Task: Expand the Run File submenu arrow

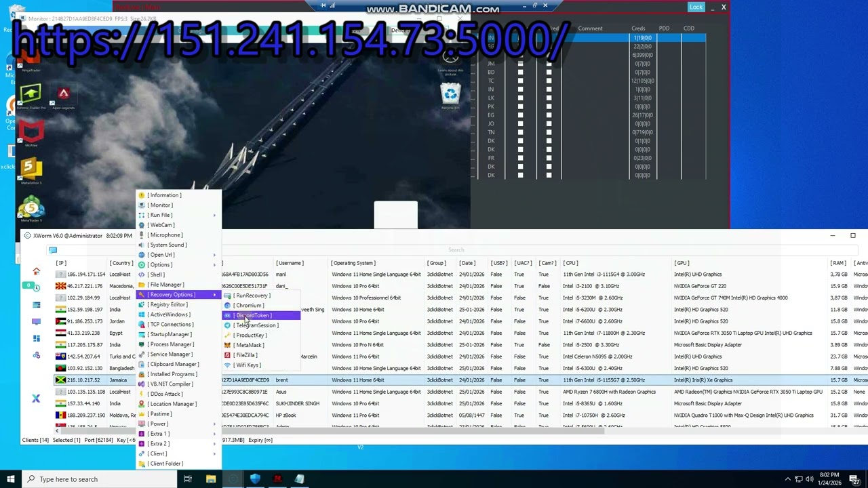Action: pos(214,216)
